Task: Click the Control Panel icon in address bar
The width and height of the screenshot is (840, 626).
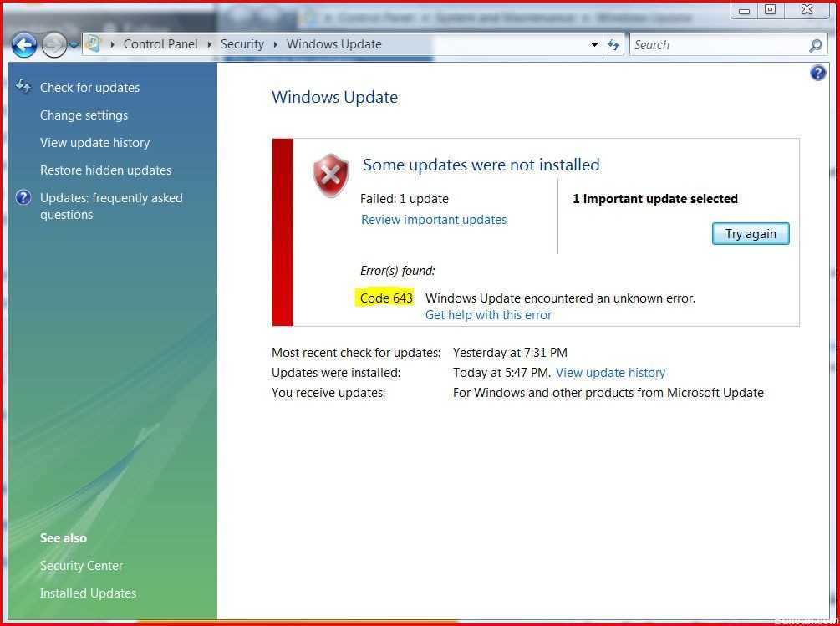Action: [x=93, y=44]
